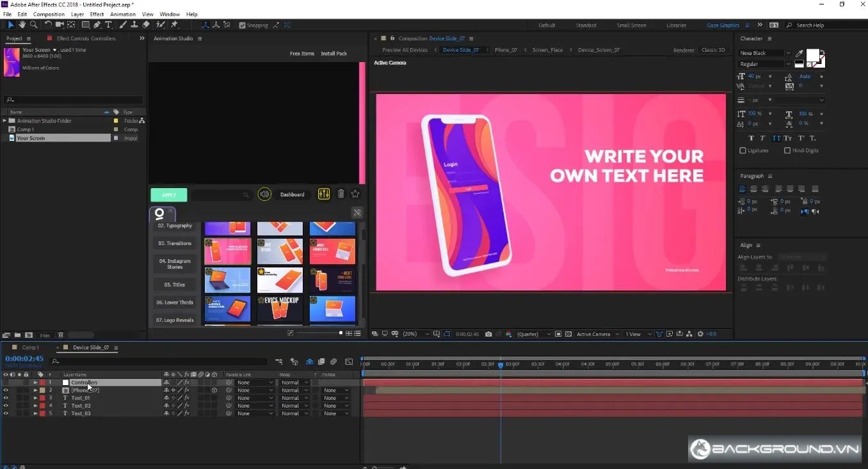Viewport: 868px width, 469px height.
Task: Select the Brush tool
Action: [x=123, y=25]
